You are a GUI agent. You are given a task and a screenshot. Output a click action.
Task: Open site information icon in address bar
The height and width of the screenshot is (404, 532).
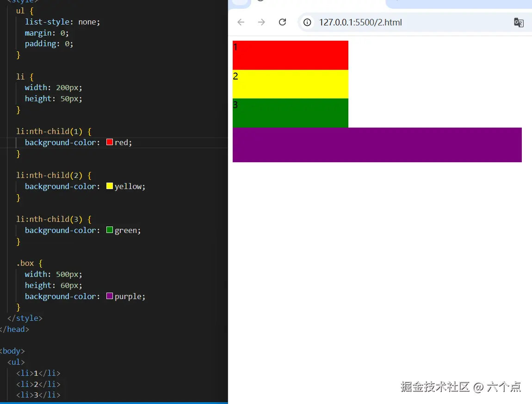307,22
